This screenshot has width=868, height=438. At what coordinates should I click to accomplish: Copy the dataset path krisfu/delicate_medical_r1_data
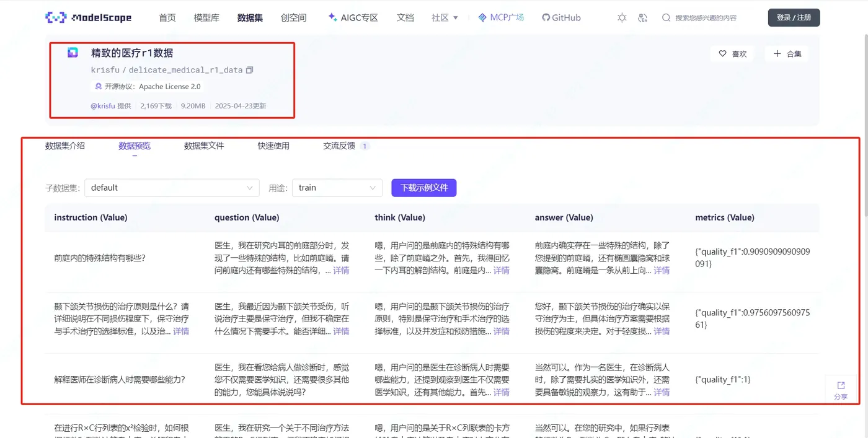pos(249,70)
